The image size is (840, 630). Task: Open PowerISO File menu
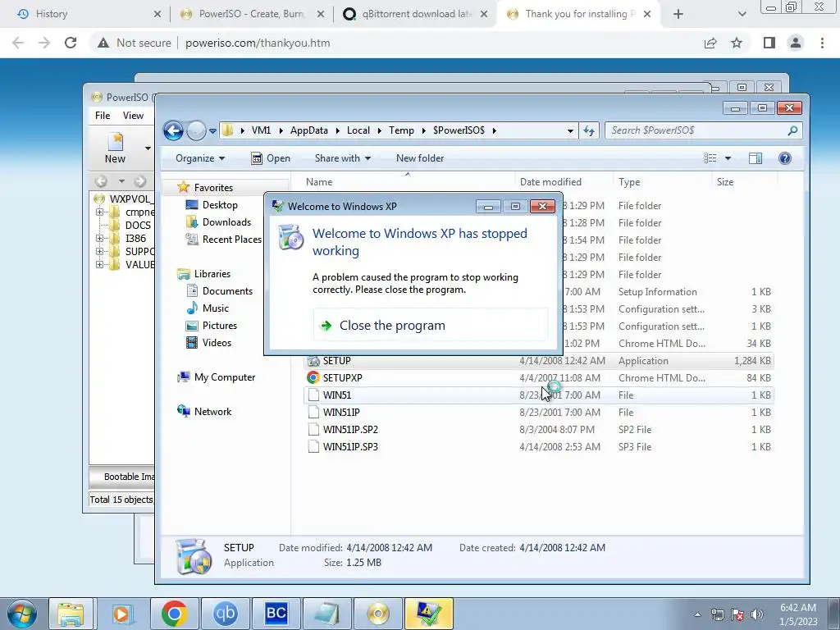(103, 115)
